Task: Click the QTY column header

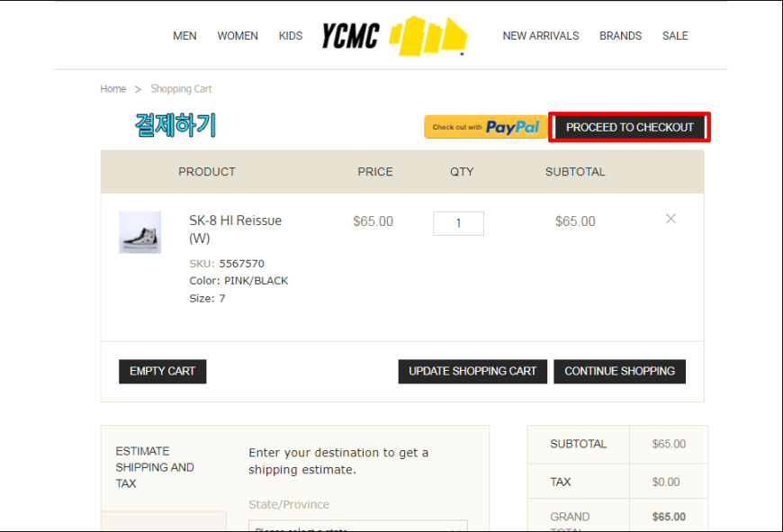Action: click(x=462, y=172)
